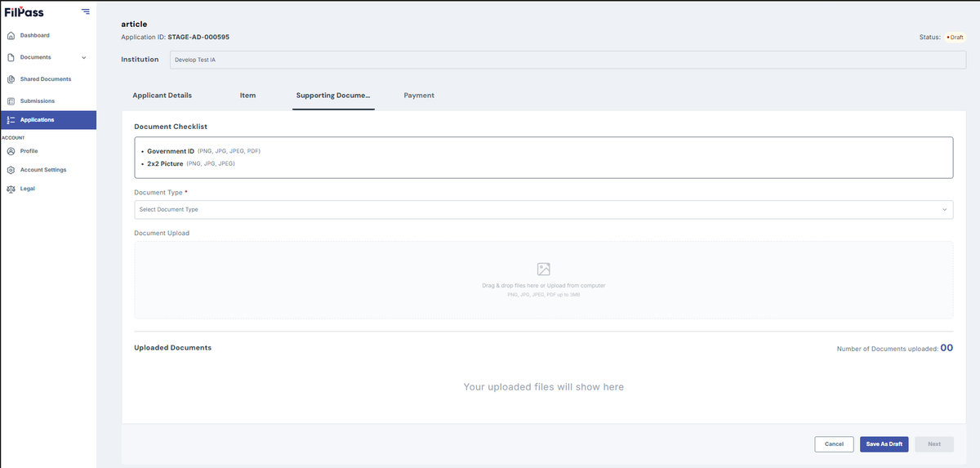
Task: Open the Applications section
Action: point(47,120)
